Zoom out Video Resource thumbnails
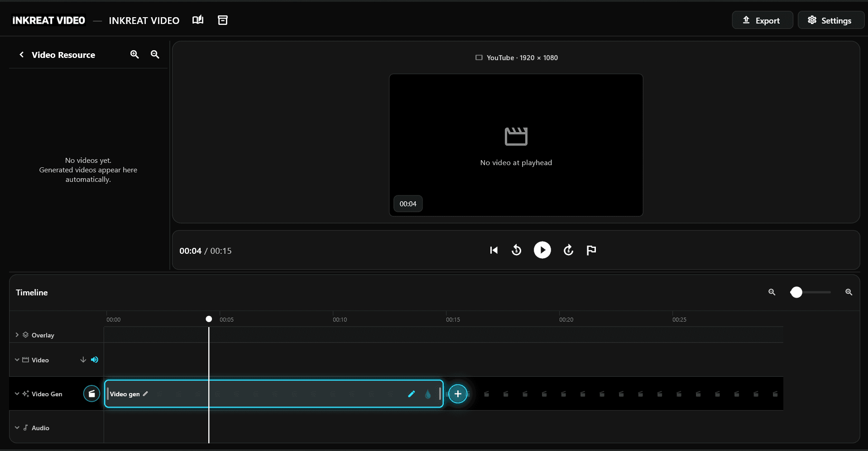The width and height of the screenshot is (868, 451). (x=155, y=54)
